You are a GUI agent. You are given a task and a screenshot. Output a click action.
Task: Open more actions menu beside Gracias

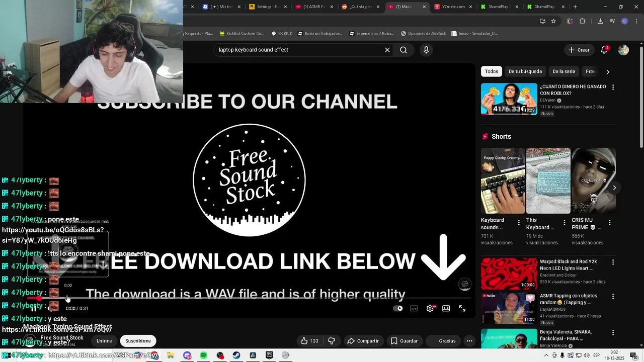pyautogui.click(x=469, y=341)
